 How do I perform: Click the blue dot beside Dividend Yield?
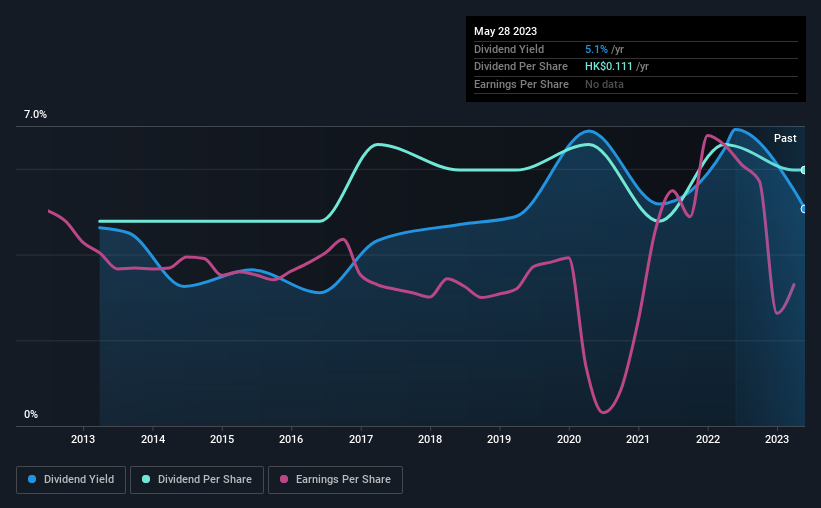(33, 479)
